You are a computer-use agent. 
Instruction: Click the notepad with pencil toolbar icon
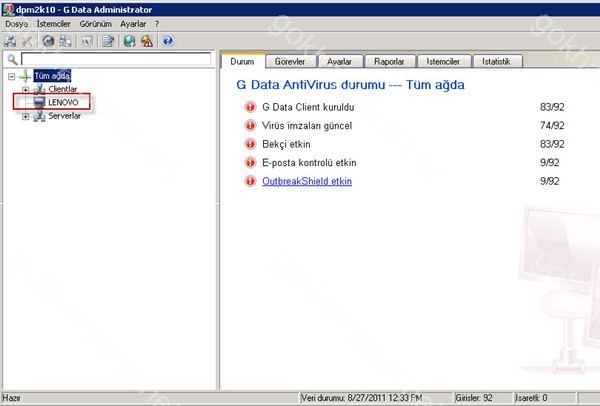point(108,41)
